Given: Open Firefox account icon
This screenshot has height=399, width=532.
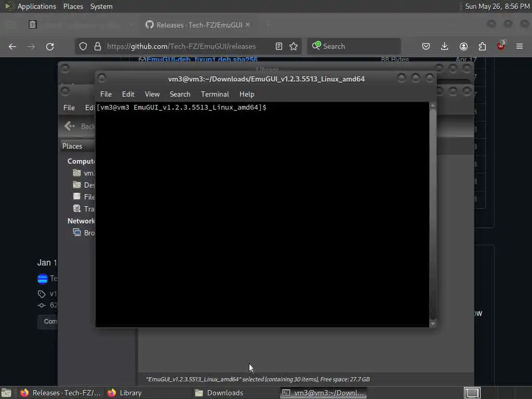Looking at the screenshot, I should [x=463, y=46].
